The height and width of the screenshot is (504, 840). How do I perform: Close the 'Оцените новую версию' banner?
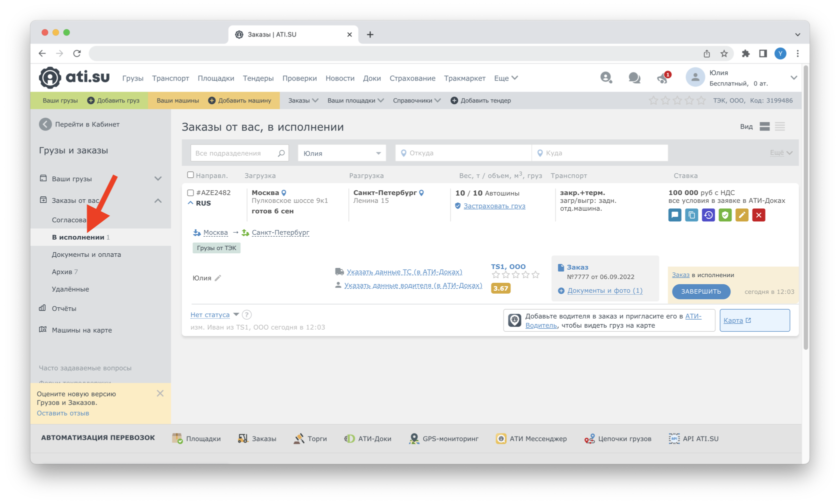(x=160, y=394)
